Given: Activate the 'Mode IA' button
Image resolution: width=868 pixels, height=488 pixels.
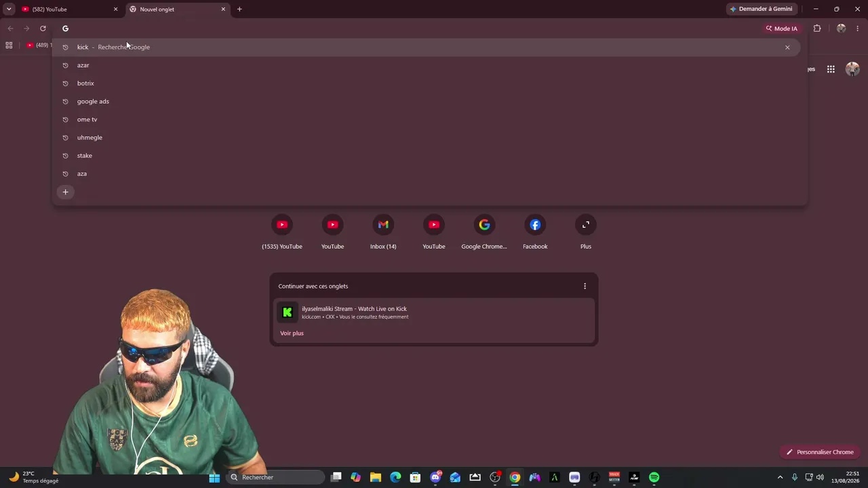Looking at the screenshot, I should point(782,28).
